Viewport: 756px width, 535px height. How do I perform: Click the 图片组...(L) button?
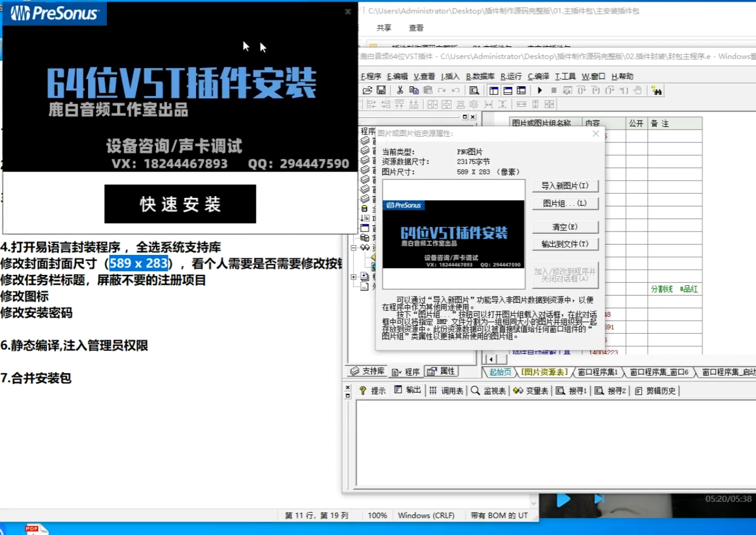pyautogui.click(x=565, y=203)
